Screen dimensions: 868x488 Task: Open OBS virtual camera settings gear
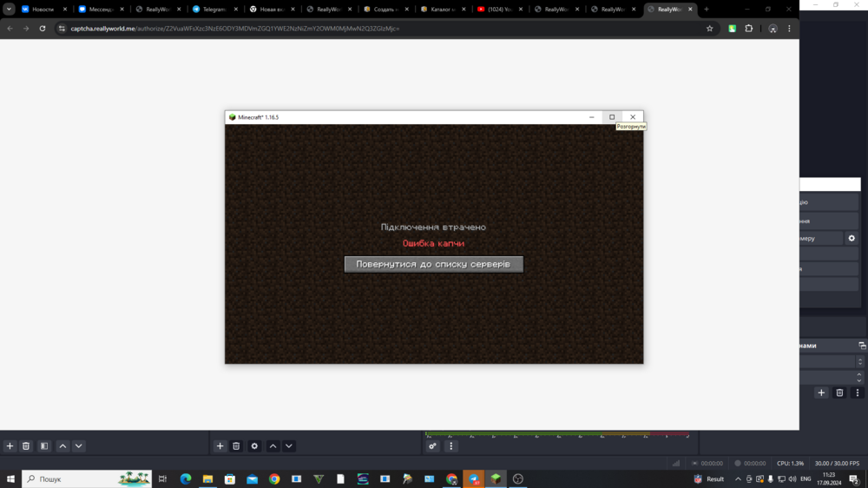(852, 238)
